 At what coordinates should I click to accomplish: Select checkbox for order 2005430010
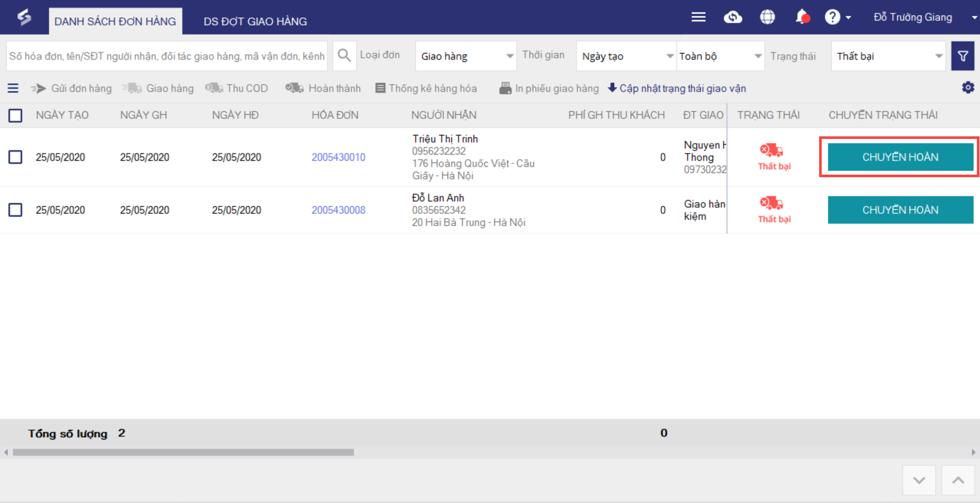click(x=15, y=157)
